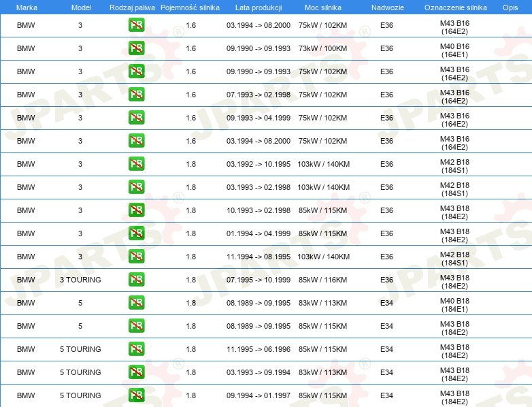Select the 73kW / 100KM power cell
532x407 pixels.
322,48
